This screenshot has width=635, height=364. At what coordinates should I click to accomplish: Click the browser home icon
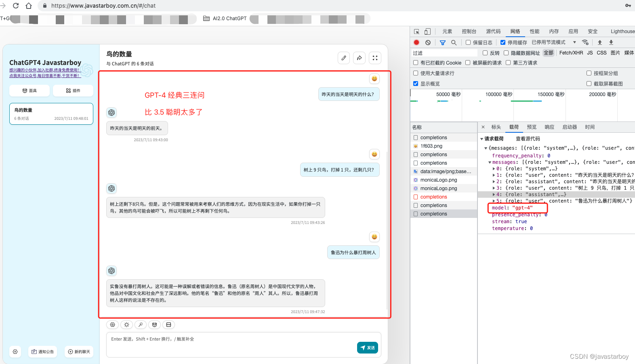[x=29, y=6]
